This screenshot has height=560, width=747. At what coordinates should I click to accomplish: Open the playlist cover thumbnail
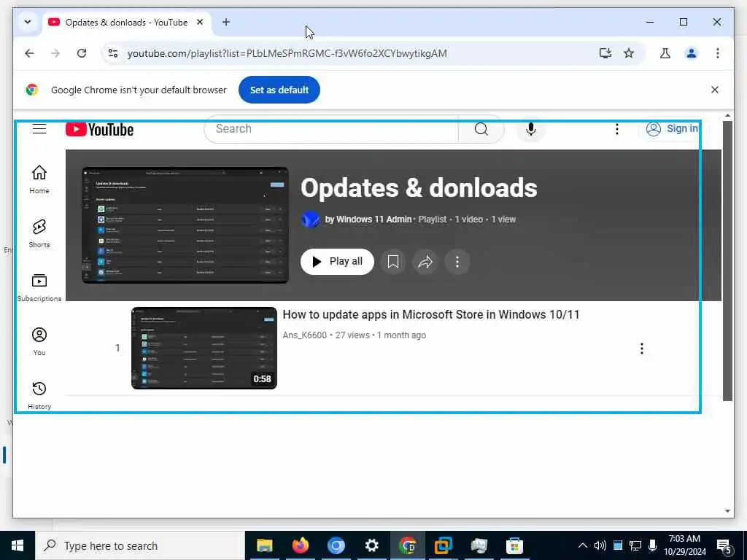pyautogui.click(x=185, y=225)
